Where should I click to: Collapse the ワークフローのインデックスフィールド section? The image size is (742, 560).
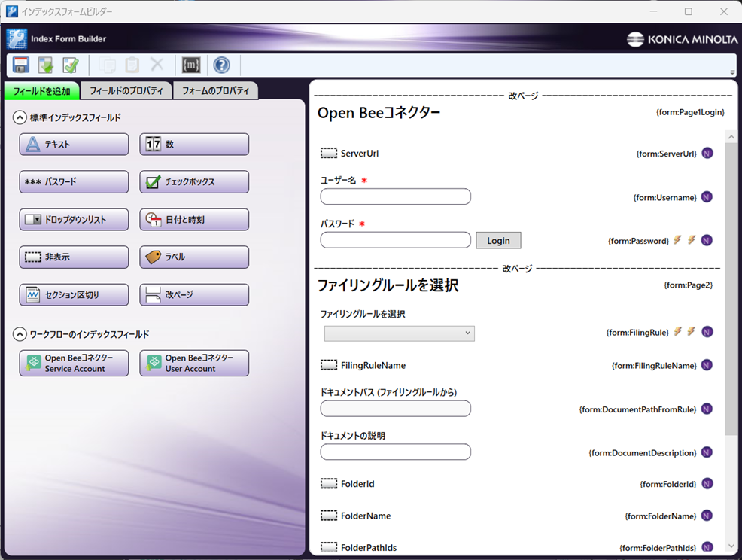pos(17,334)
